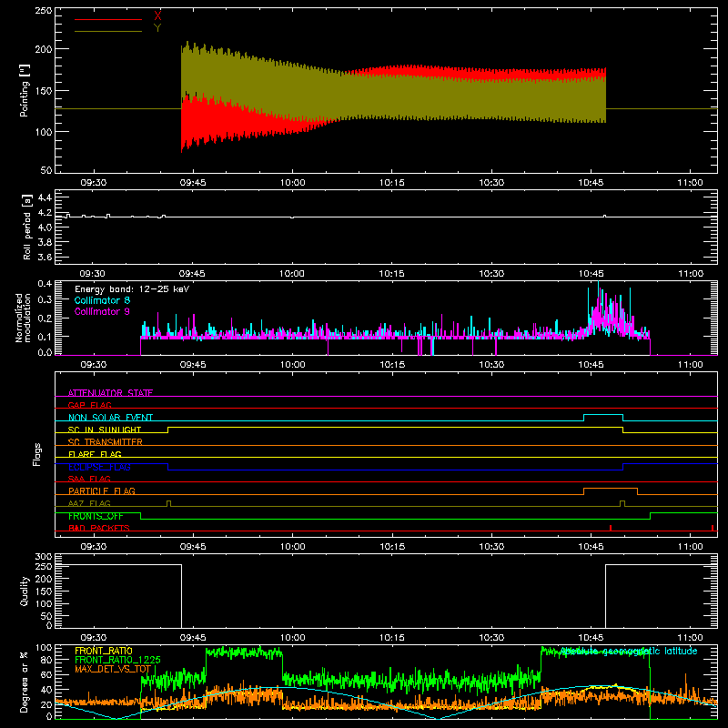This screenshot has height=728, width=728.
Task: Click the SC_TRANSMITTER flag label
Action: [106, 442]
